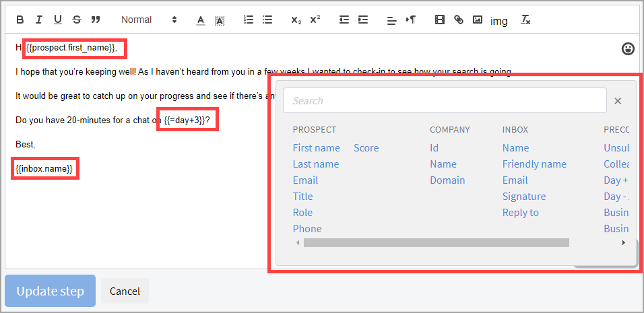Open the Normal text style dropdown
Image resolution: width=644 pixels, height=313 pixels.
pyautogui.click(x=149, y=20)
